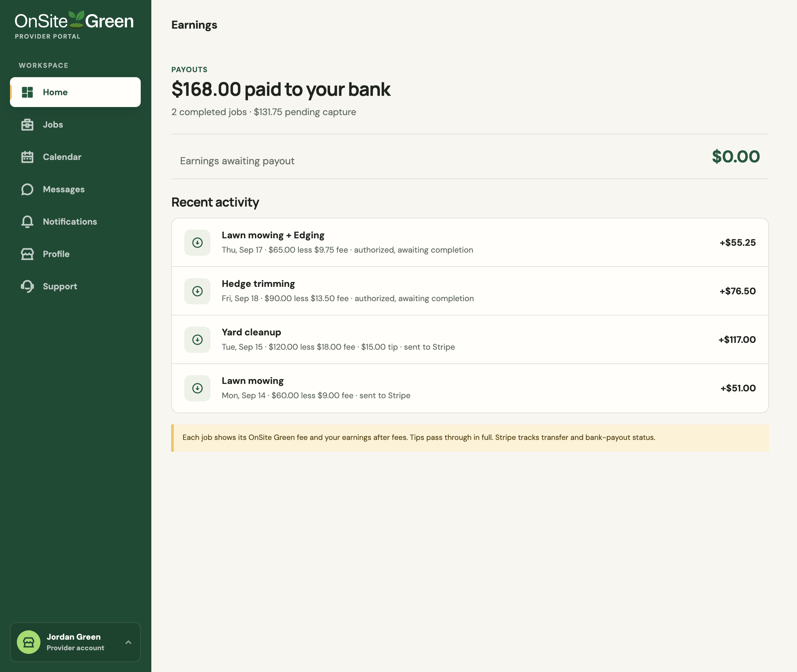Click the +$55.25 earnings amount
The image size is (797, 672).
[x=737, y=243]
